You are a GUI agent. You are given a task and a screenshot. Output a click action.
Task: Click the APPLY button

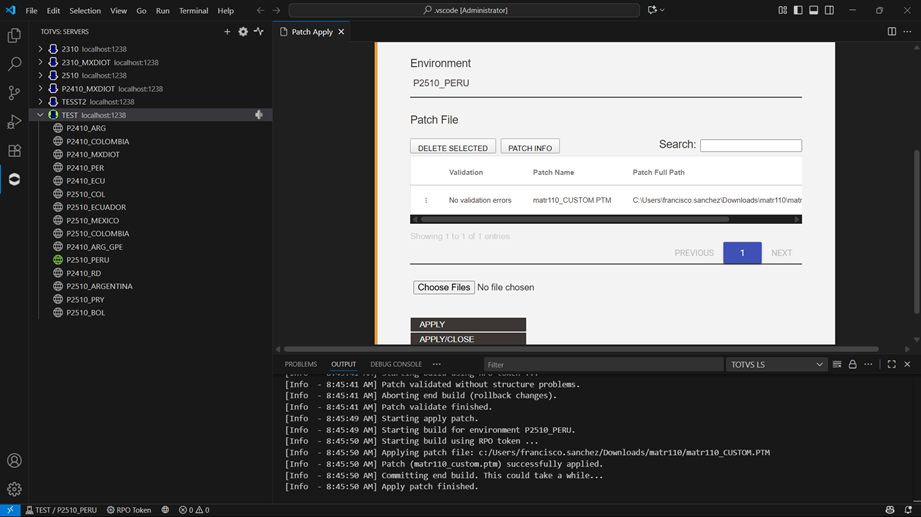point(468,324)
